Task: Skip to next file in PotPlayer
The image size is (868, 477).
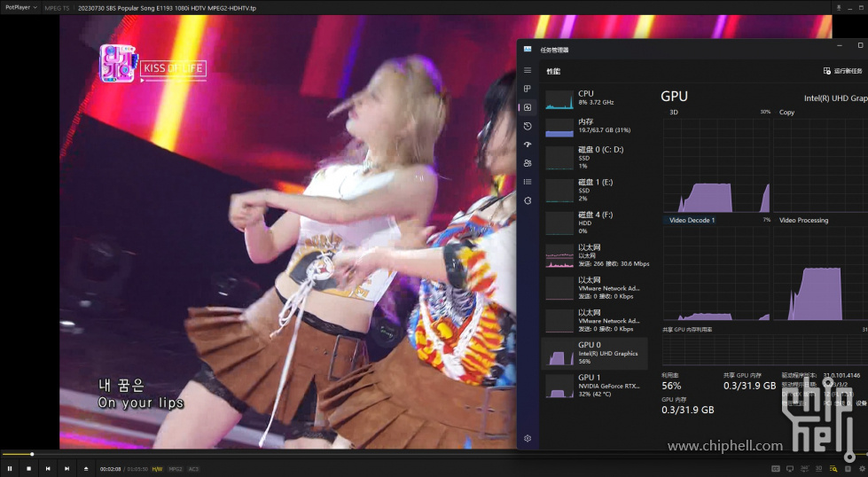Action: (x=66, y=469)
